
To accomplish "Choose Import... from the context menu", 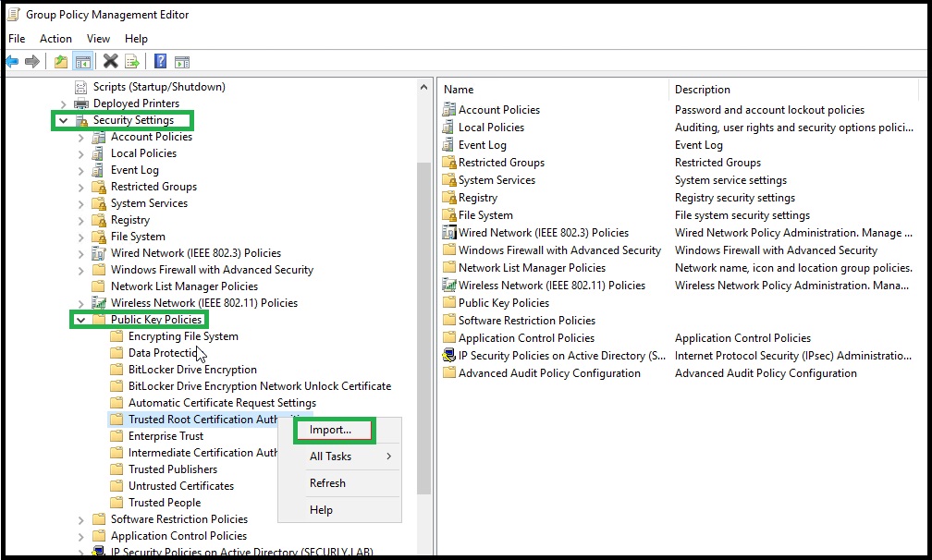I will (331, 430).
